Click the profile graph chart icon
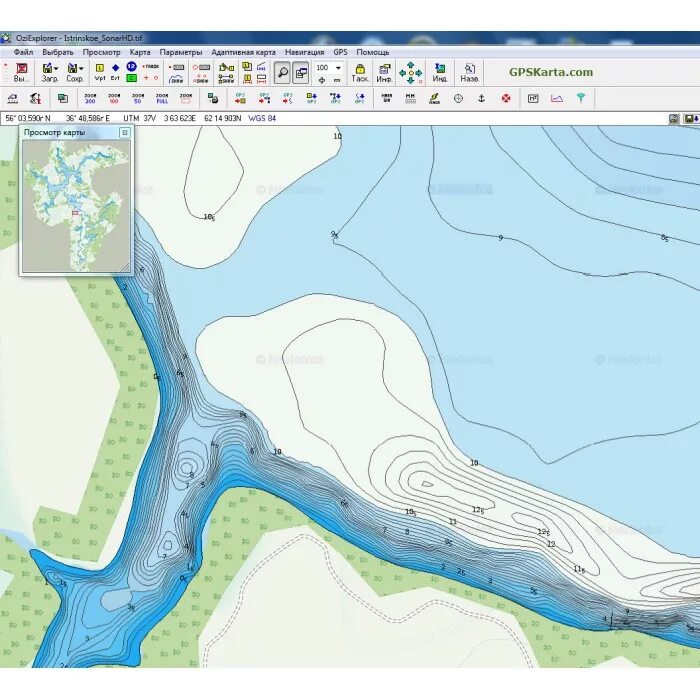Screen dimensions: 700x700 557,98
